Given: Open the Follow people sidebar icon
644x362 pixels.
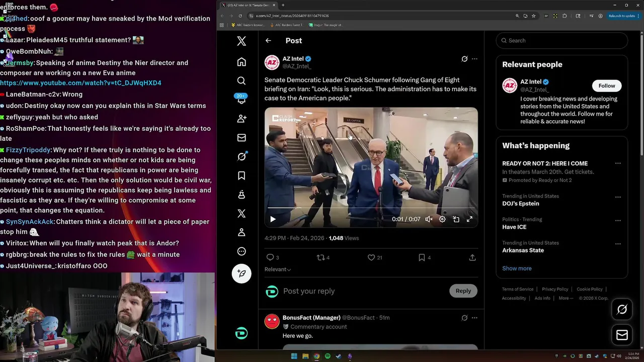Looking at the screenshot, I should pyautogui.click(x=242, y=119).
